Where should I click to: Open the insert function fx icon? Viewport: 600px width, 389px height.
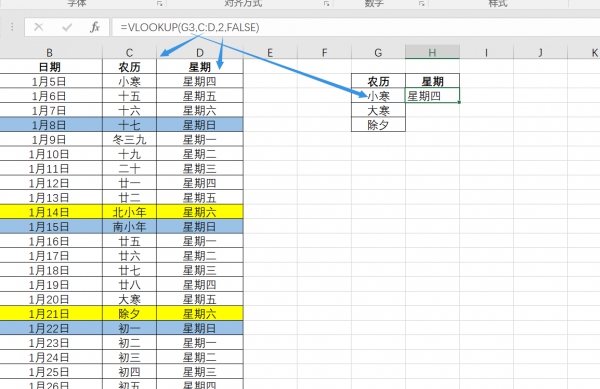95,27
